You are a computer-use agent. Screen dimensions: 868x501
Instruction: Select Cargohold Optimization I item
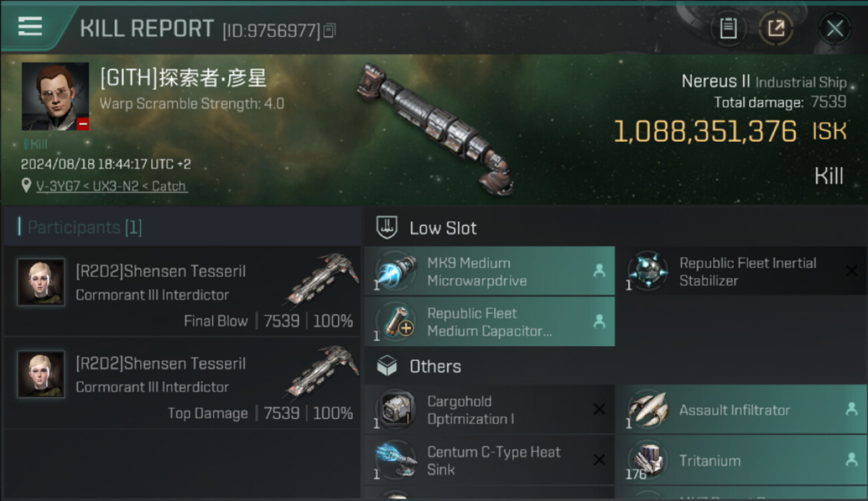tap(489, 410)
